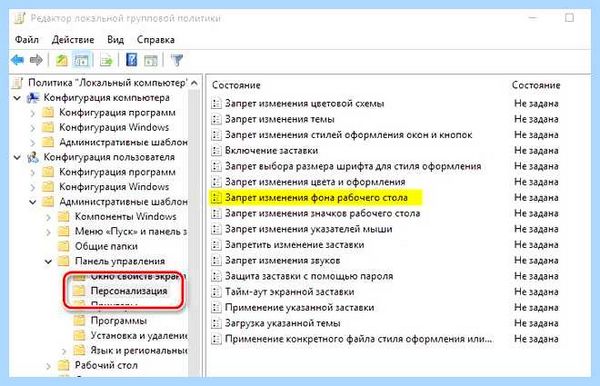Screen dimensions: 600x386
Task: Collapse the Панель управления node
Action: [48, 262]
